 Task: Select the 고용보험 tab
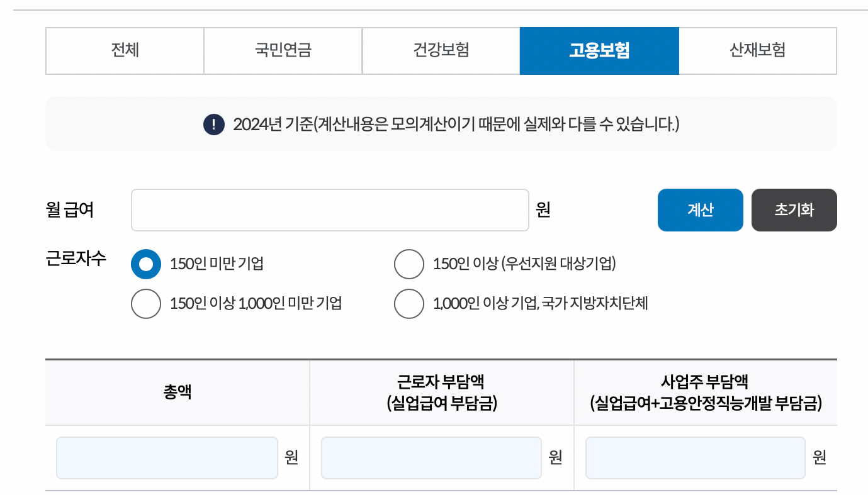[x=599, y=50]
